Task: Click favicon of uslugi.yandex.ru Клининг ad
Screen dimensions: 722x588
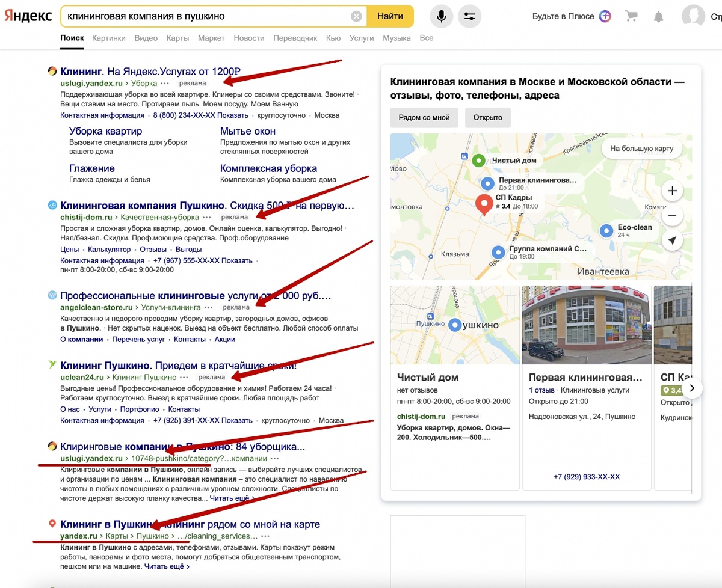Action: pos(52,71)
